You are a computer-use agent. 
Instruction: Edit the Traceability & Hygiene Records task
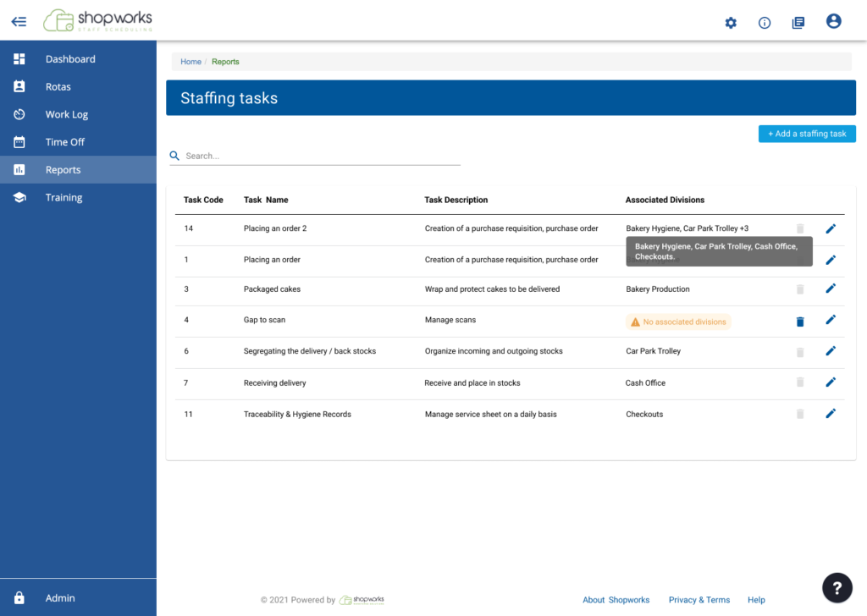(x=831, y=414)
